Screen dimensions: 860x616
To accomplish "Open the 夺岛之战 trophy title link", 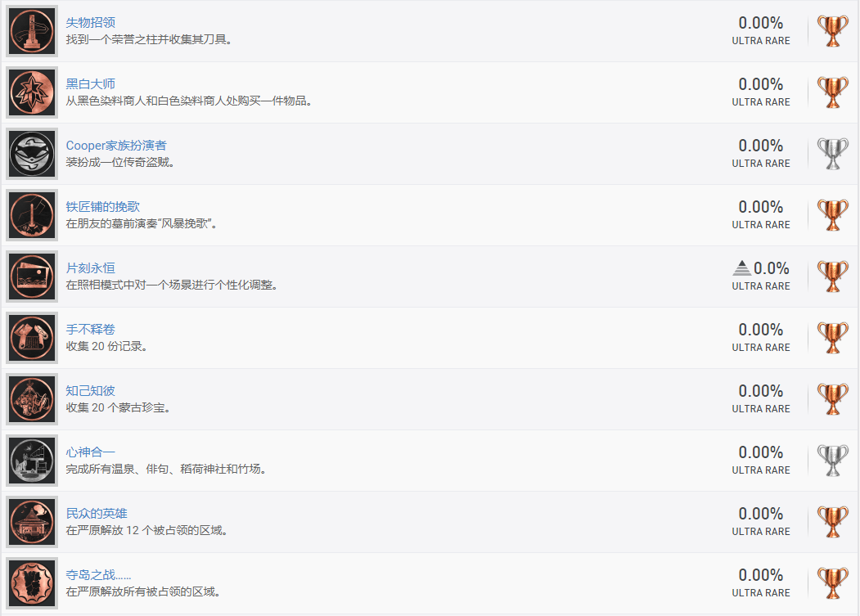I will point(98,574).
